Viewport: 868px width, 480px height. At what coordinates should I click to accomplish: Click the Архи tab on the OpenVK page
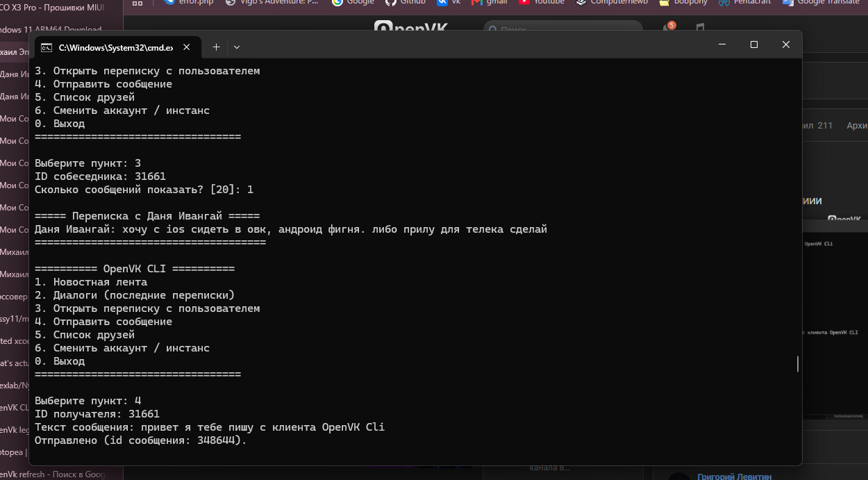(857, 125)
